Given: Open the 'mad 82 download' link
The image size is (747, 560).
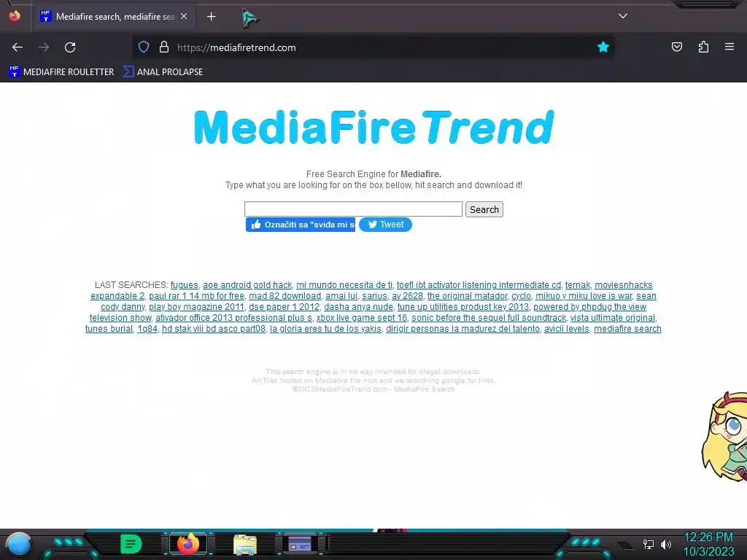Looking at the screenshot, I should coord(285,296).
